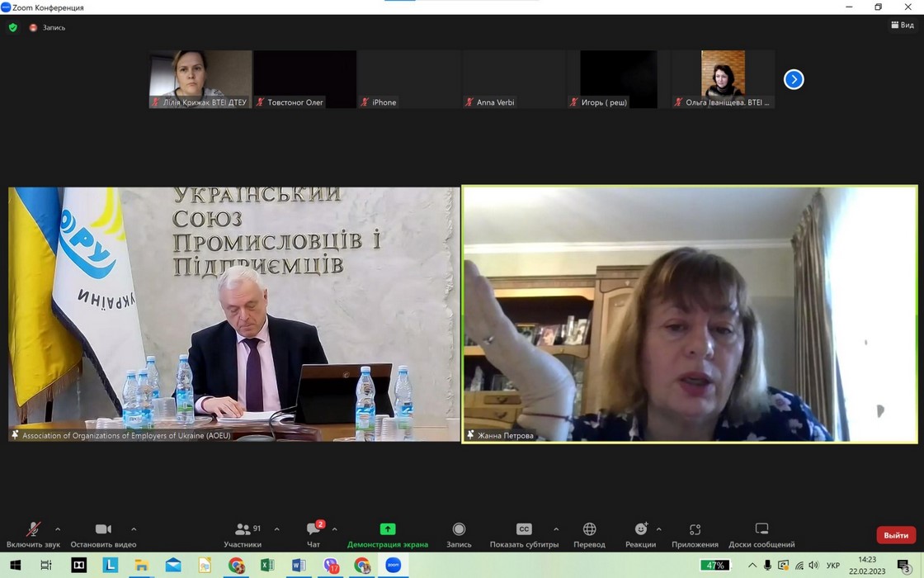Open the Chat panel
This screenshot has height=578, width=924.
point(313,533)
